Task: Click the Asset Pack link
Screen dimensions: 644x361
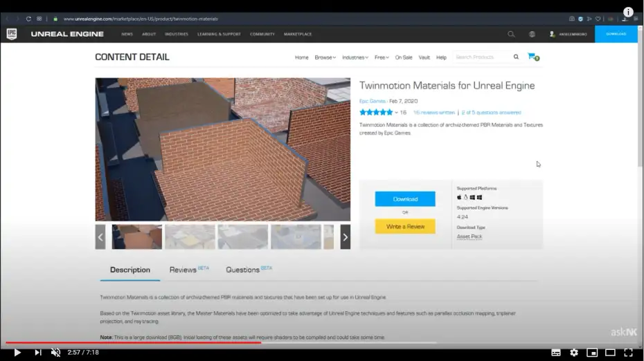Action: click(469, 237)
